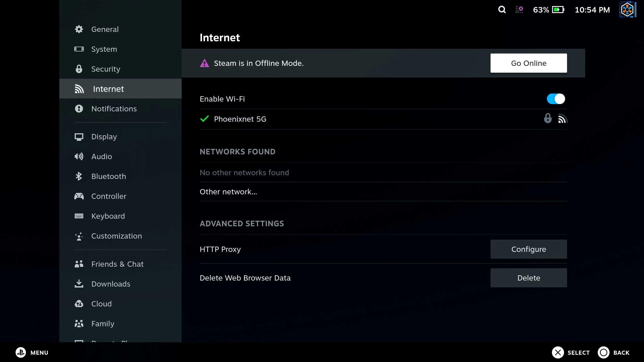Open Other network option
Image resolution: width=644 pixels, height=362 pixels.
pos(228,192)
